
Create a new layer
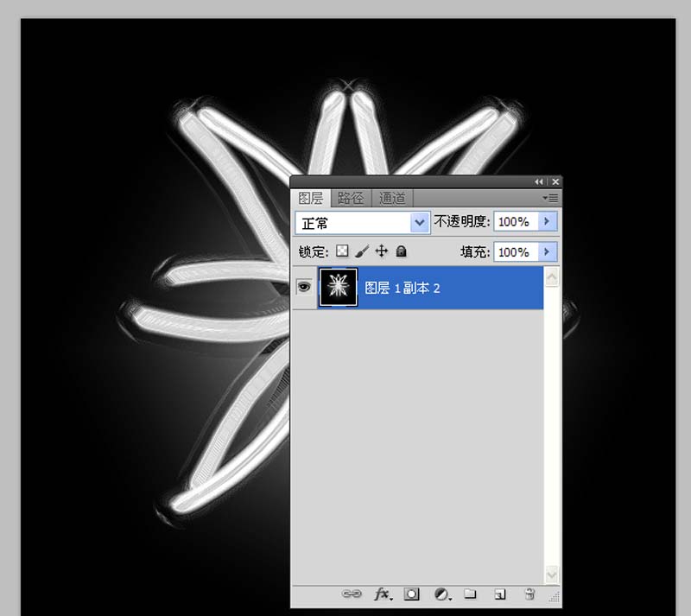500,594
